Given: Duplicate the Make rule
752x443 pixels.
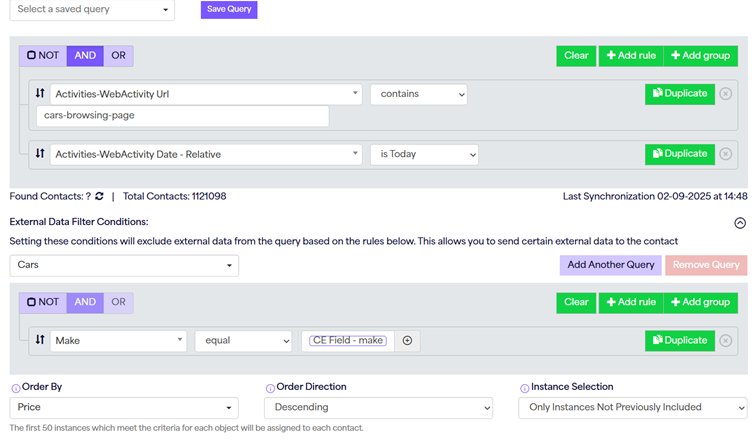Looking at the screenshot, I should pyautogui.click(x=680, y=341).
